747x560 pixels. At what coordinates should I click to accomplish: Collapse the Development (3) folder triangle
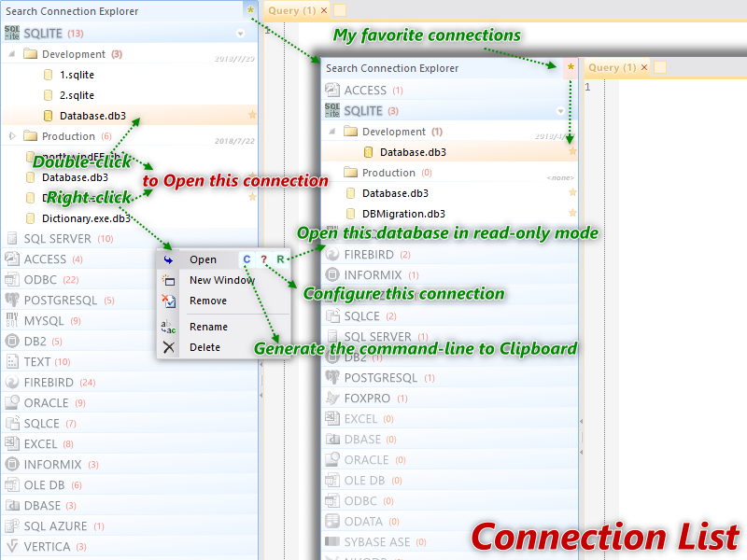pos(12,54)
